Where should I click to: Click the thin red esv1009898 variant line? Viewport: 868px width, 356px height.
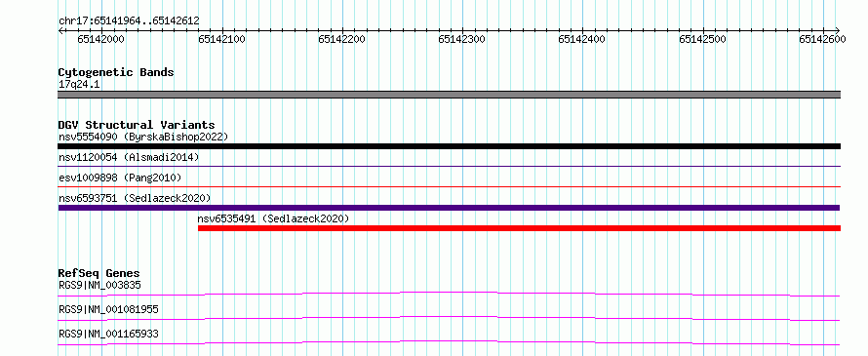tap(449, 186)
